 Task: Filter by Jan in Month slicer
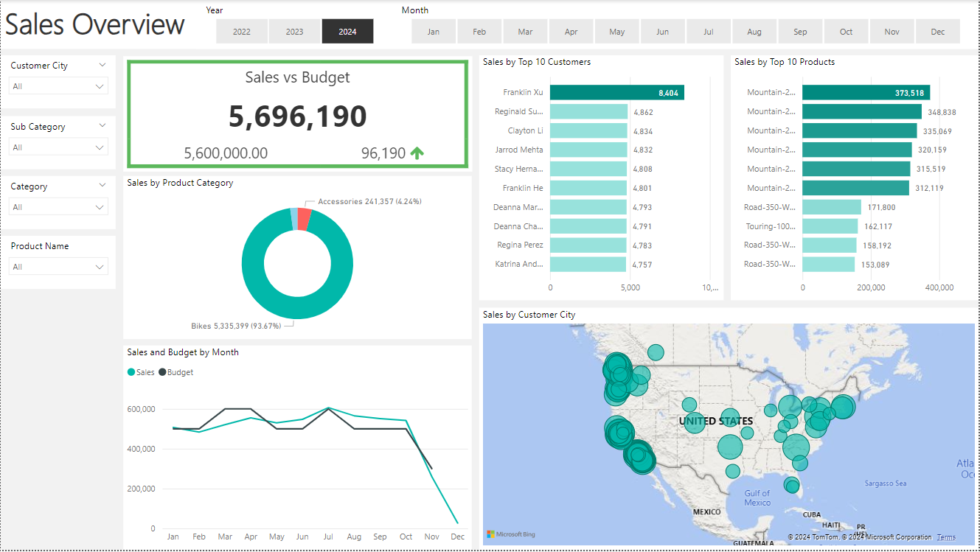coord(434,32)
